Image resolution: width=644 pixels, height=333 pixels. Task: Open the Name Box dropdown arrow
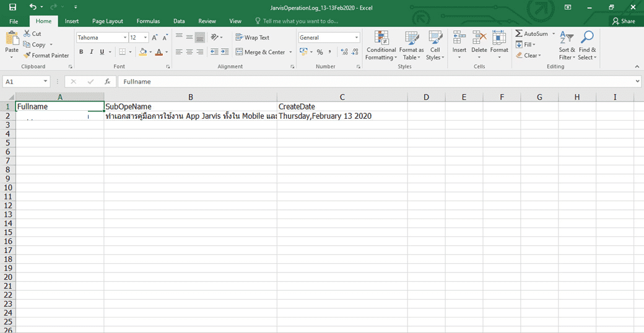(x=46, y=82)
